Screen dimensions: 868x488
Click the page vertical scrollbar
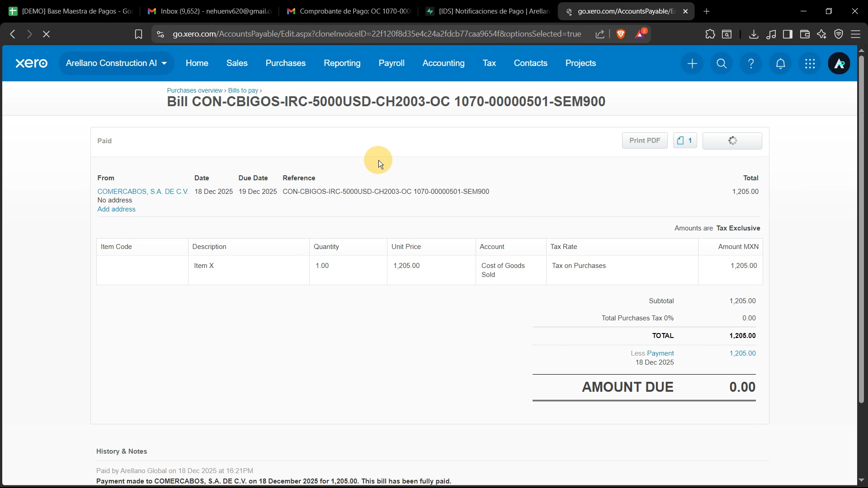coord(861,226)
